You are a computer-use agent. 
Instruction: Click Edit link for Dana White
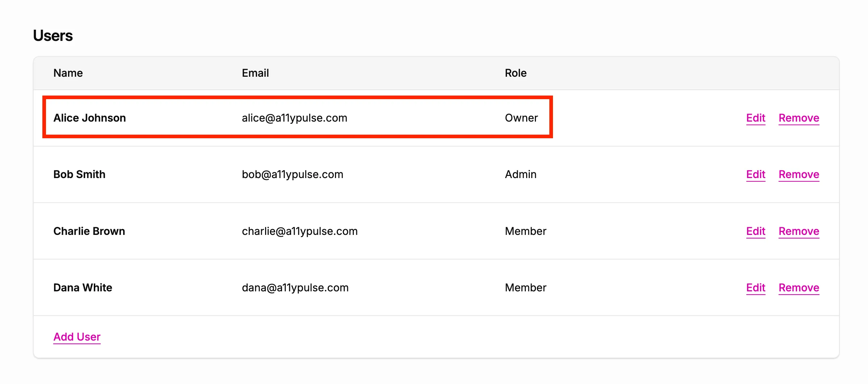[x=755, y=288]
